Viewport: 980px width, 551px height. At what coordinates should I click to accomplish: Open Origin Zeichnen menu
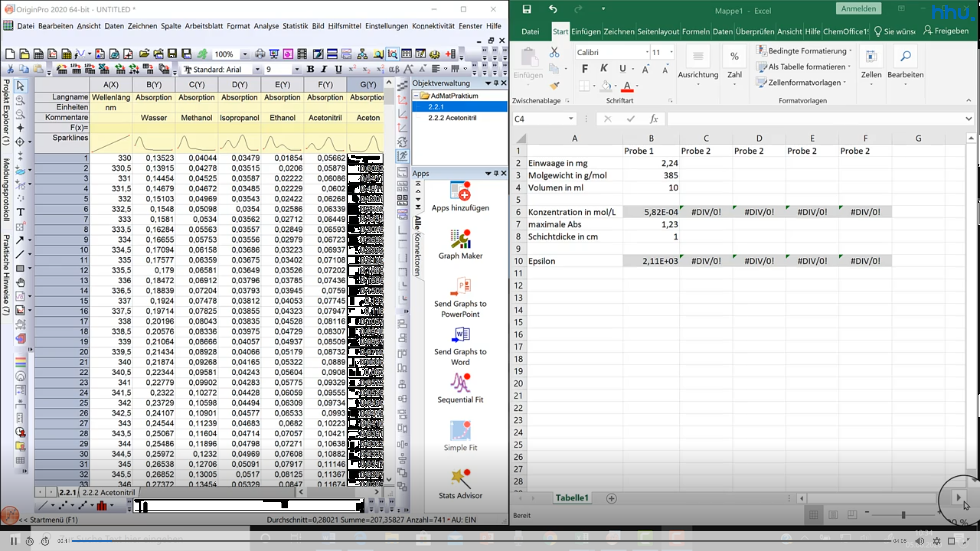pyautogui.click(x=142, y=26)
